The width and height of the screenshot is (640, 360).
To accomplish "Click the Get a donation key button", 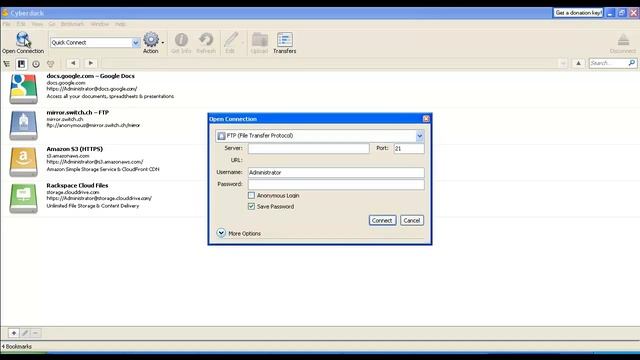I will coord(578,13).
